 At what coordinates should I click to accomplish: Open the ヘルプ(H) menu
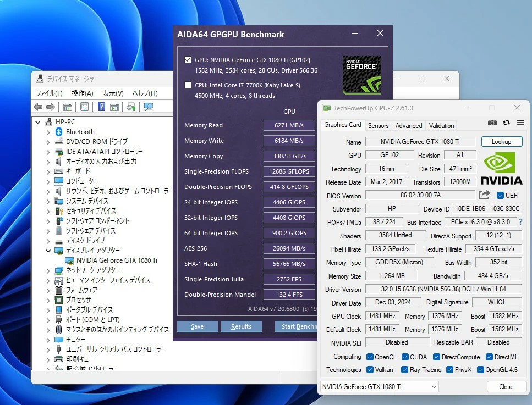click(145, 93)
